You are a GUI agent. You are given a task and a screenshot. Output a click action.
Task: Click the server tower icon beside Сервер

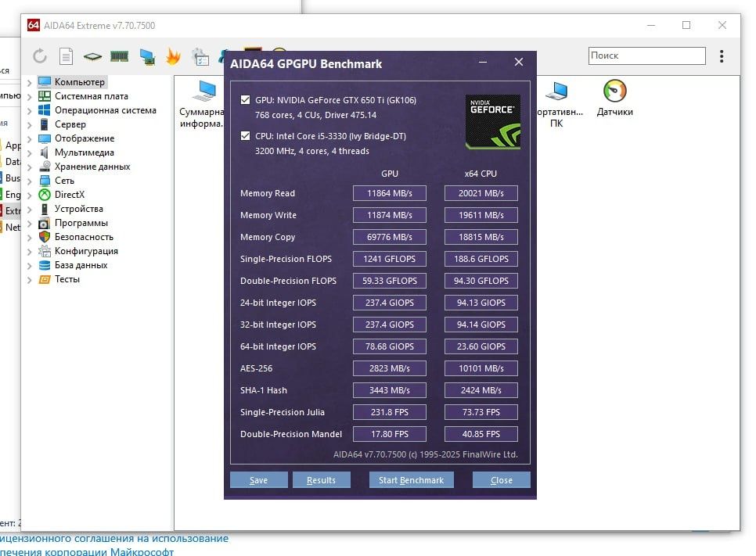(45, 124)
